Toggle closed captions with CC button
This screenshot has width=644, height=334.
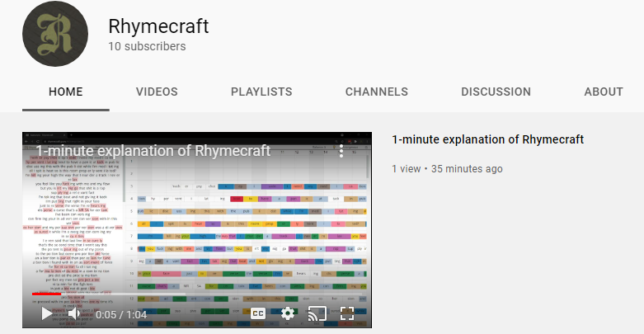click(x=258, y=314)
